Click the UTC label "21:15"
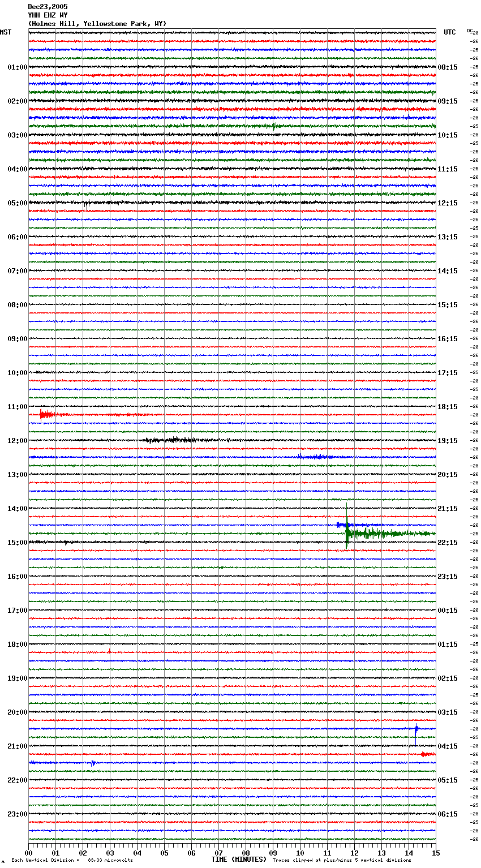This screenshot has width=481, height=868. [x=448, y=509]
